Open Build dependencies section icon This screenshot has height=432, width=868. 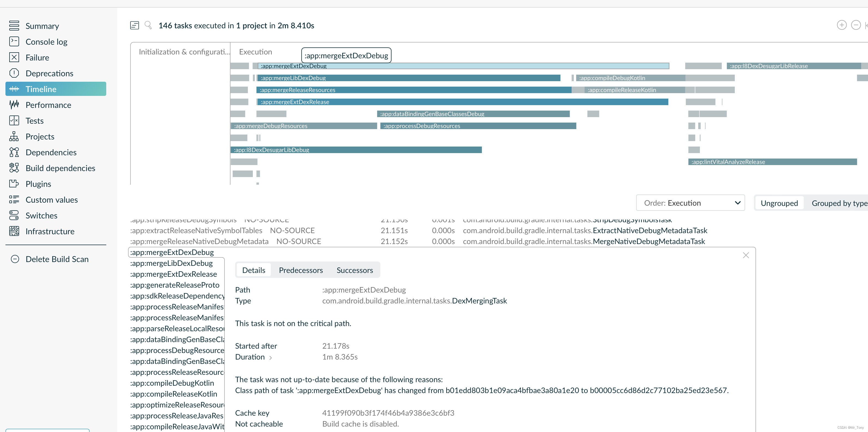point(14,168)
